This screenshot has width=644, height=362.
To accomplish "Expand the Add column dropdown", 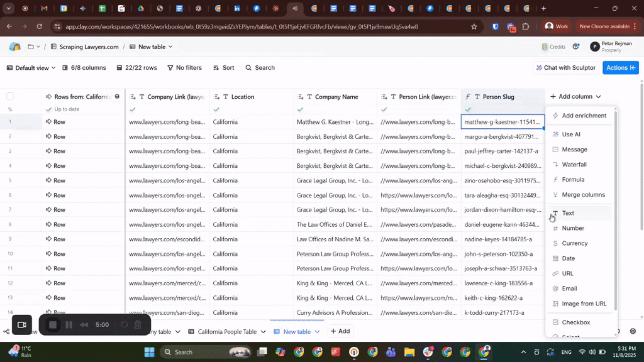I will 575,97.
